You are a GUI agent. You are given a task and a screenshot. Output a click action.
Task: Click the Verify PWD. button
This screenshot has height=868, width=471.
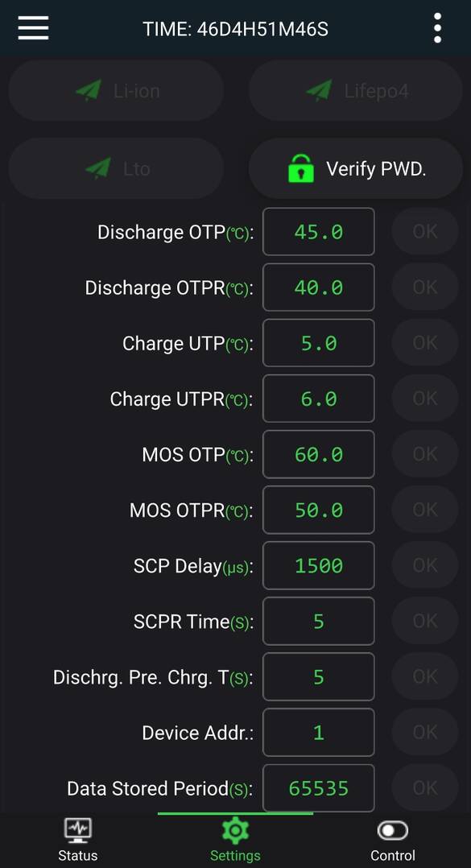(x=355, y=168)
